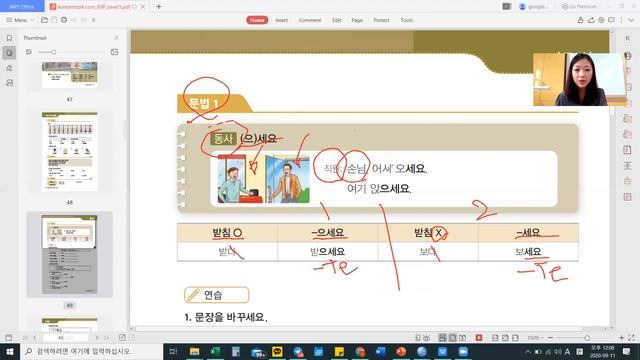Click the text tool icon in right sidebar
The image size is (640, 360).
click(x=628, y=166)
